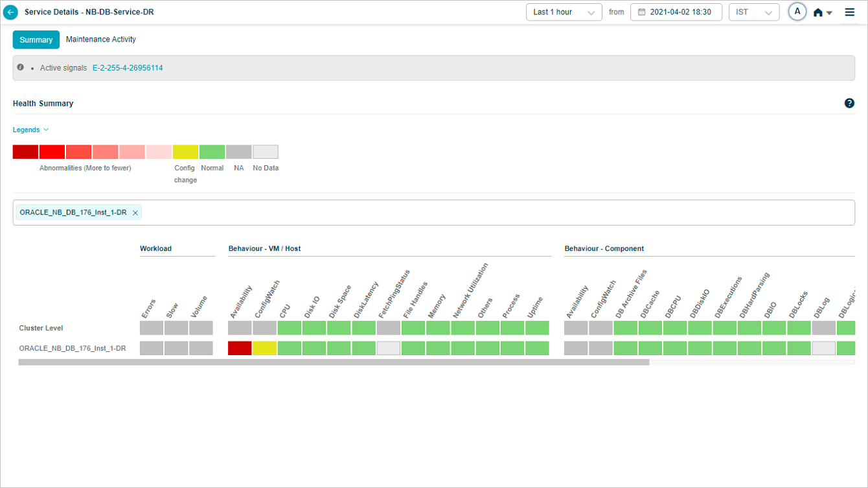Click the yellow ConfigWatch cell for ORACLE instance
The image size is (868, 488).
[x=265, y=349]
